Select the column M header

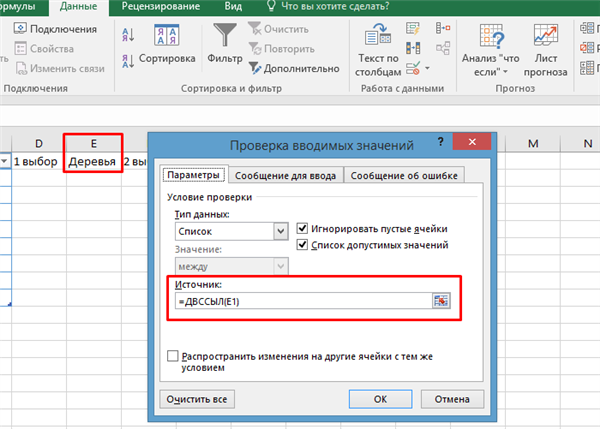(x=533, y=144)
